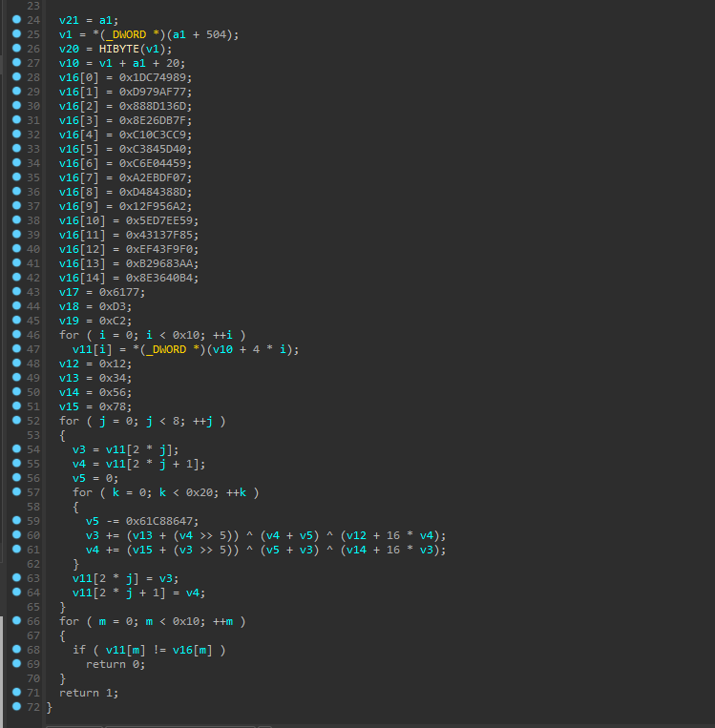The height and width of the screenshot is (728, 715).
Task: Click the breakpoint dot at line 66
Action: click(16, 621)
